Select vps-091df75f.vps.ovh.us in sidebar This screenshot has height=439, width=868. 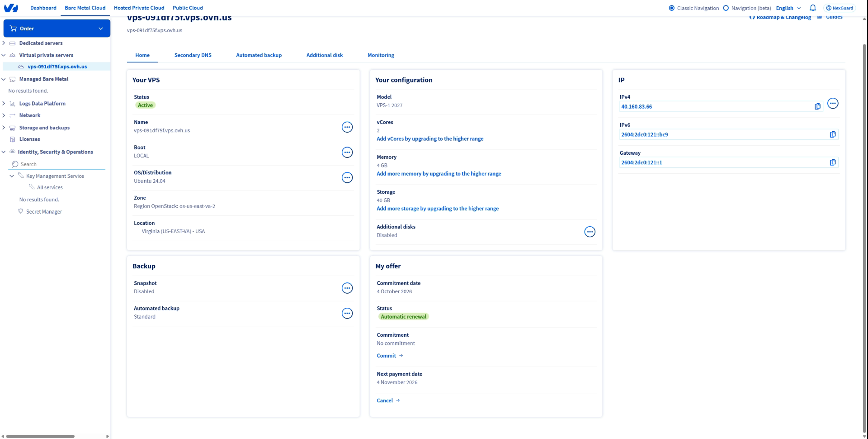tap(57, 67)
